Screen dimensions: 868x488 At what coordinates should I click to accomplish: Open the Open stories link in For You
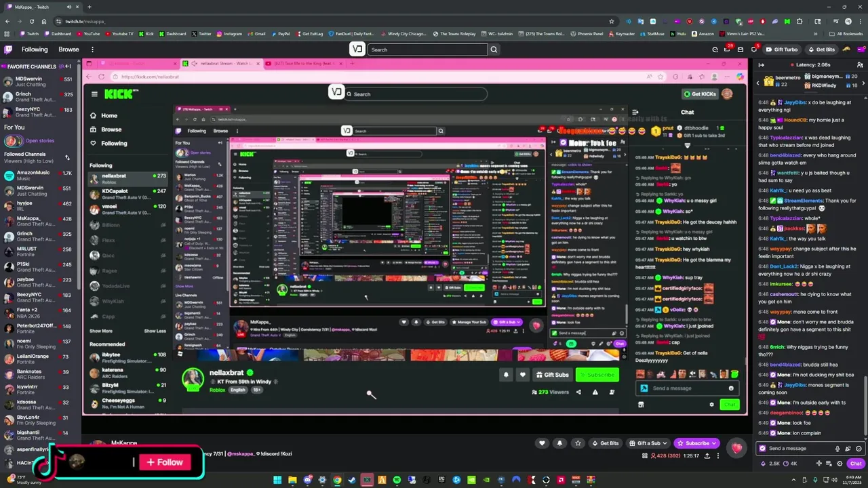39,141
